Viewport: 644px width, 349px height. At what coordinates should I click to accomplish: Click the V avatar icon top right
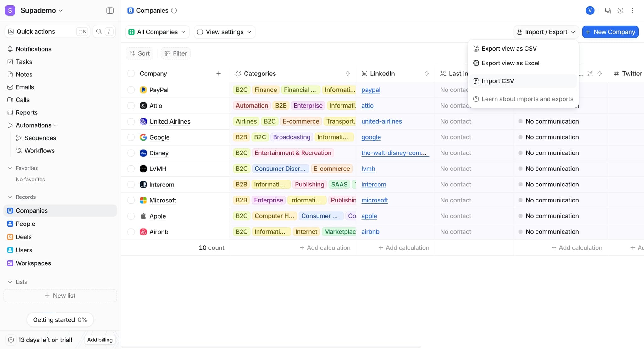590,10
